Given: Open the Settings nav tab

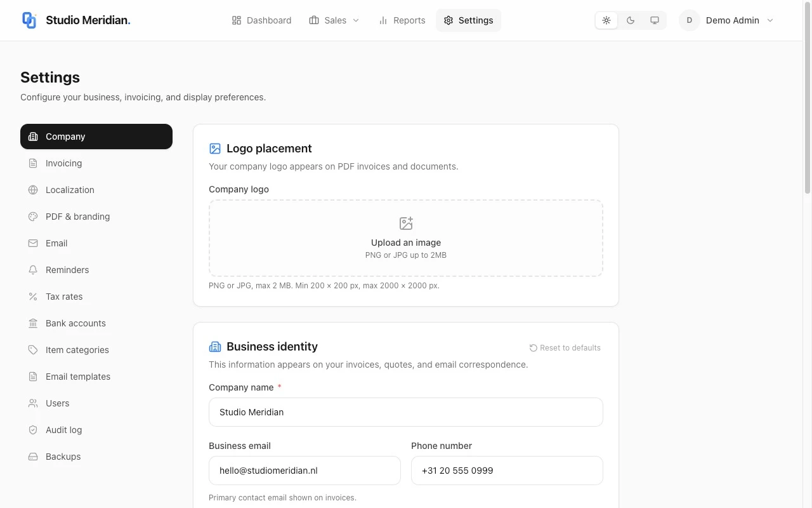Looking at the screenshot, I should (x=468, y=20).
